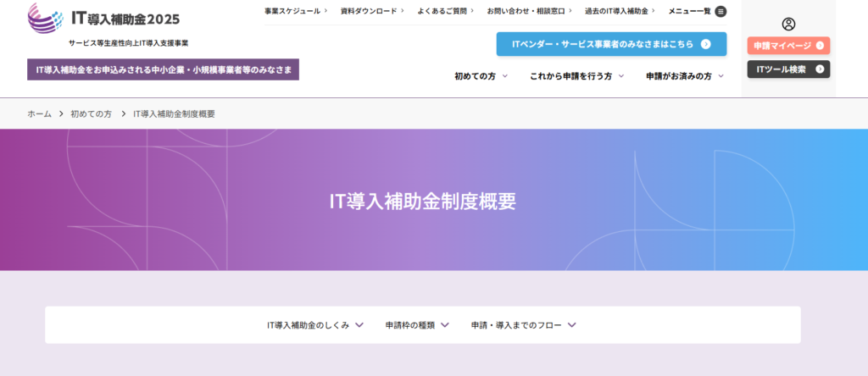This screenshot has height=376, width=868.
Task: Click chevron beside 申請枠の種類
Action: click(x=445, y=325)
